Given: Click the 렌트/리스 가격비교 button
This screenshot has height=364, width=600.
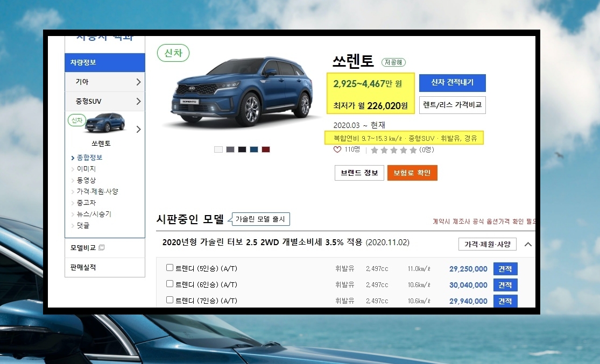Looking at the screenshot, I should tap(453, 105).
